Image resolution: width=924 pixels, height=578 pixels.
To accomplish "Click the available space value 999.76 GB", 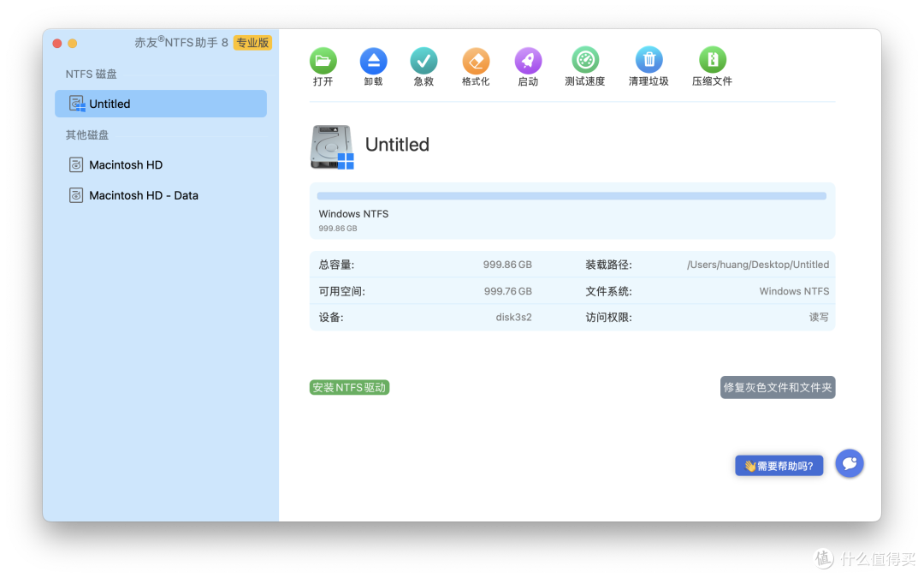I will (x=508, y=291).
